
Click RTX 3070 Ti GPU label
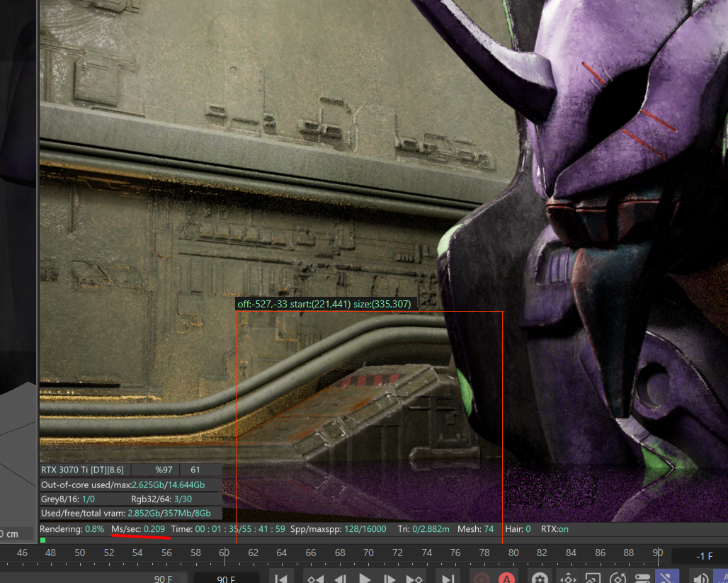click(83, 470)
